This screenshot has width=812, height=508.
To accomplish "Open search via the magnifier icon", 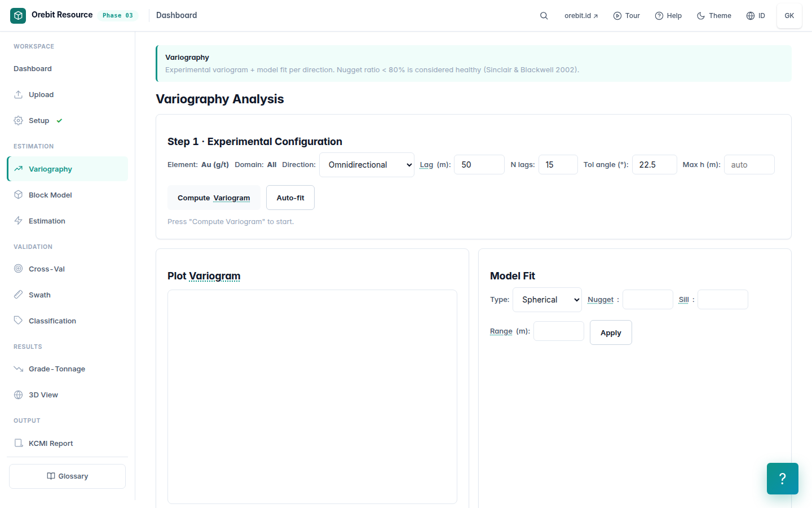I will (x=544, y=16).
